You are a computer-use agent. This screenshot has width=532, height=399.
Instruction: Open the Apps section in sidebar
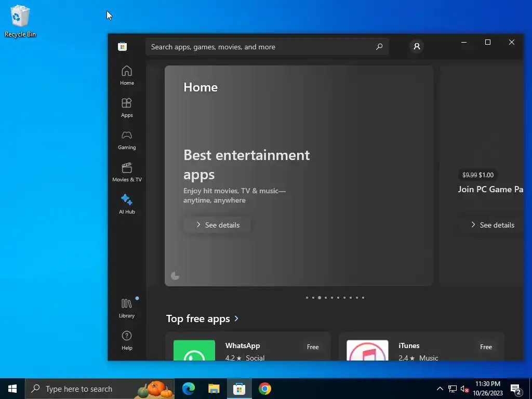(127, 108)
